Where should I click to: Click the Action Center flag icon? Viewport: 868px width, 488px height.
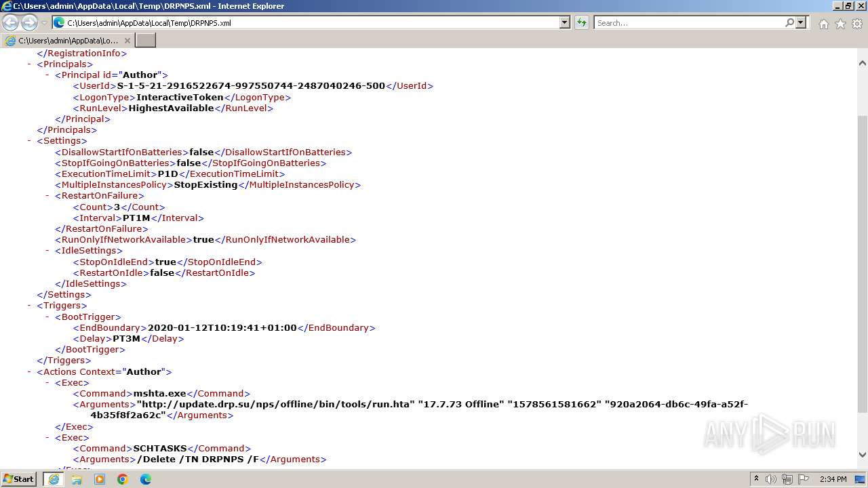[x=804, y=479]
